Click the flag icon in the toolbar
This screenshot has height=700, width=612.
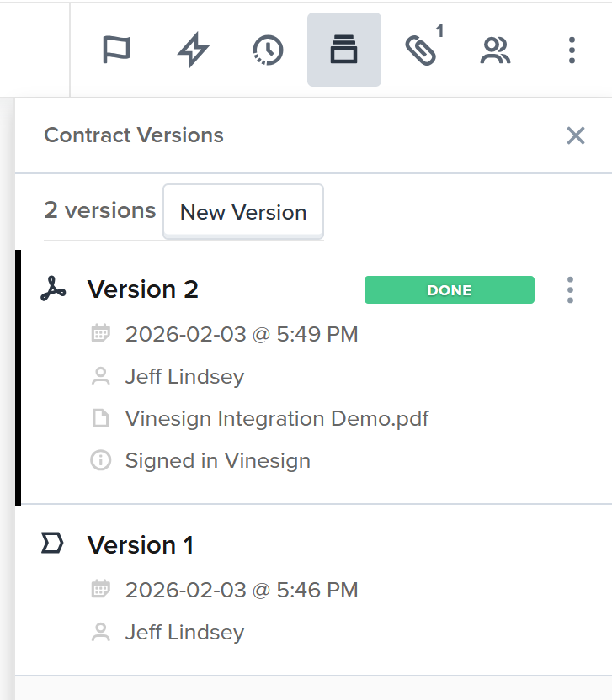[x=116, y=50]
